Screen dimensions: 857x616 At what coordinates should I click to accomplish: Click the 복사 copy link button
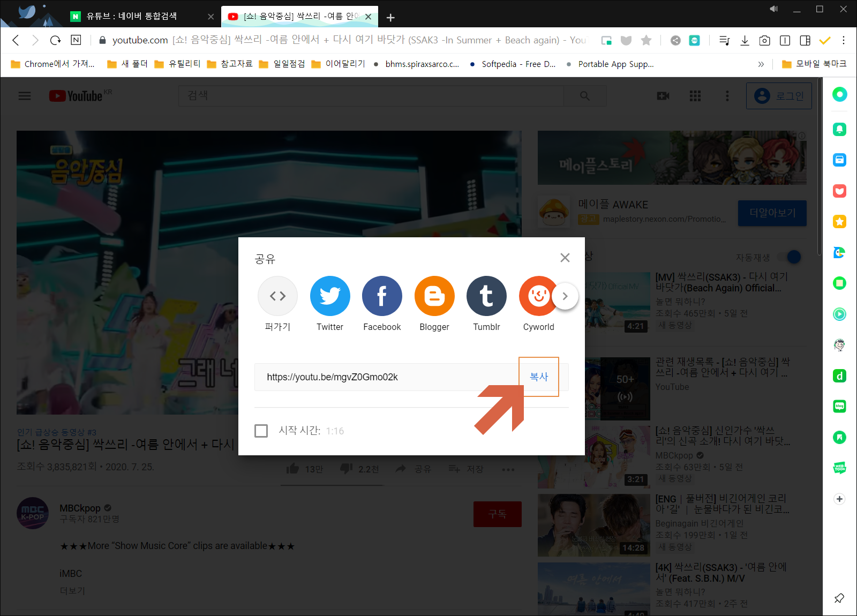point(539,377)
